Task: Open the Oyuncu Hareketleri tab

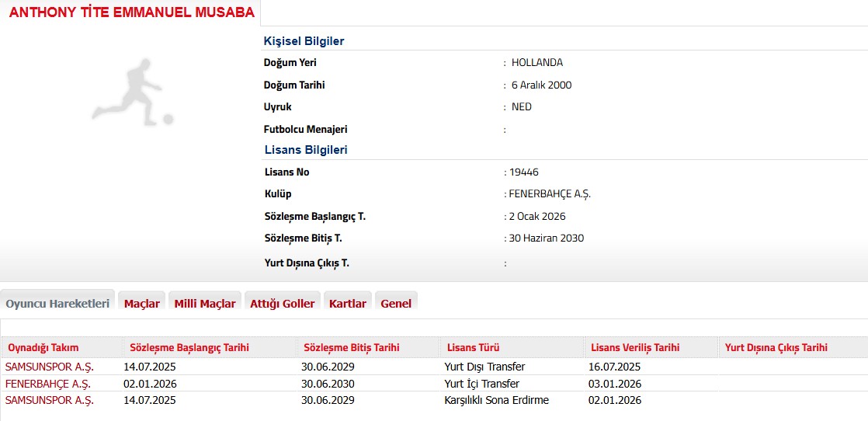Action: pos(57,304)
